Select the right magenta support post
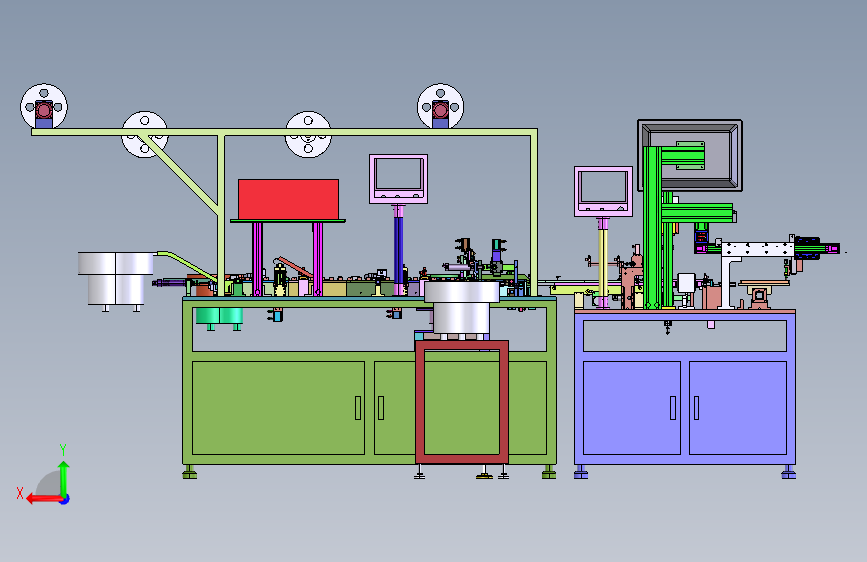 [317, 259]
